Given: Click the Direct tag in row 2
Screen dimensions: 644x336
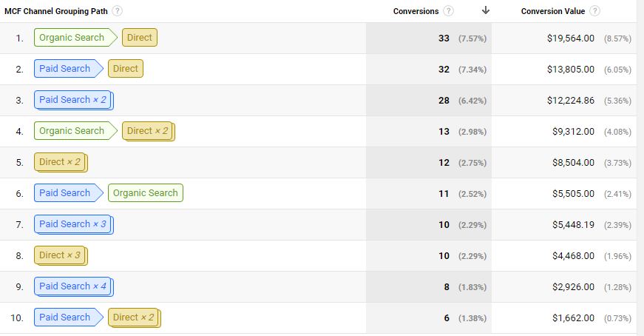Looking at the screenshot, I should [x=125, y=69].
